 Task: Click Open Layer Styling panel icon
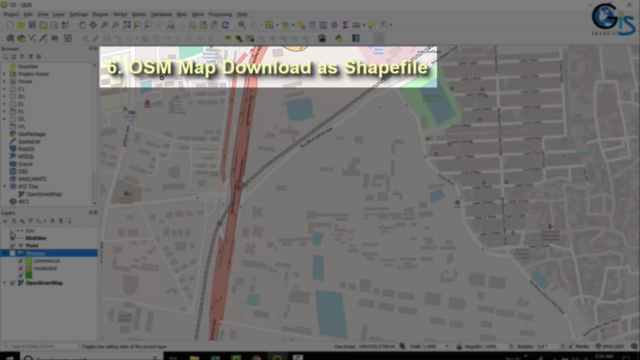(x=5, y=221)
